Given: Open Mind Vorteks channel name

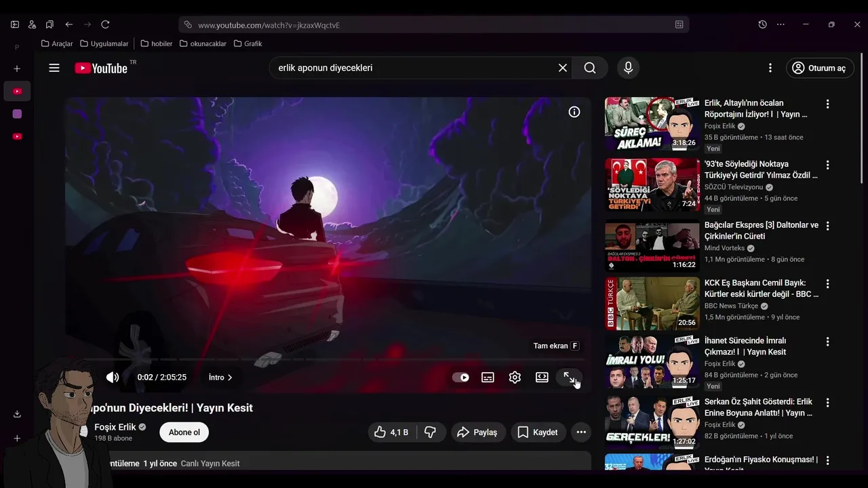Looking at the screenshot, I should coord(724,248).
